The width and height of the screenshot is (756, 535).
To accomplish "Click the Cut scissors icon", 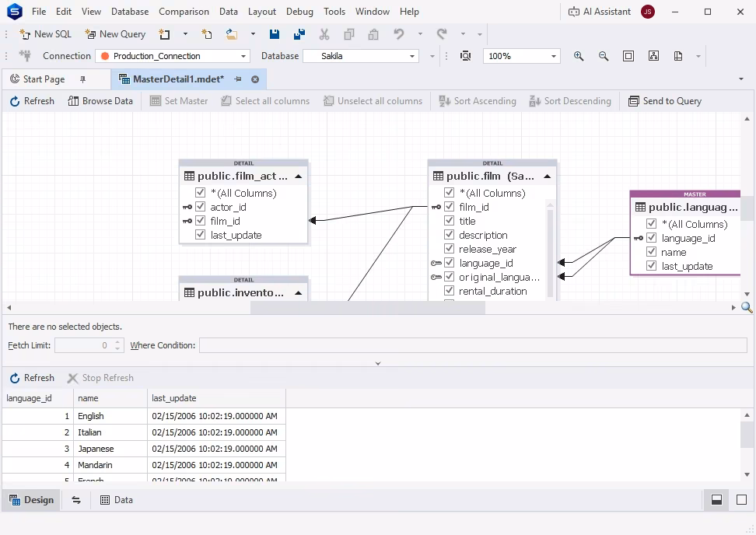I will point(324,34).
